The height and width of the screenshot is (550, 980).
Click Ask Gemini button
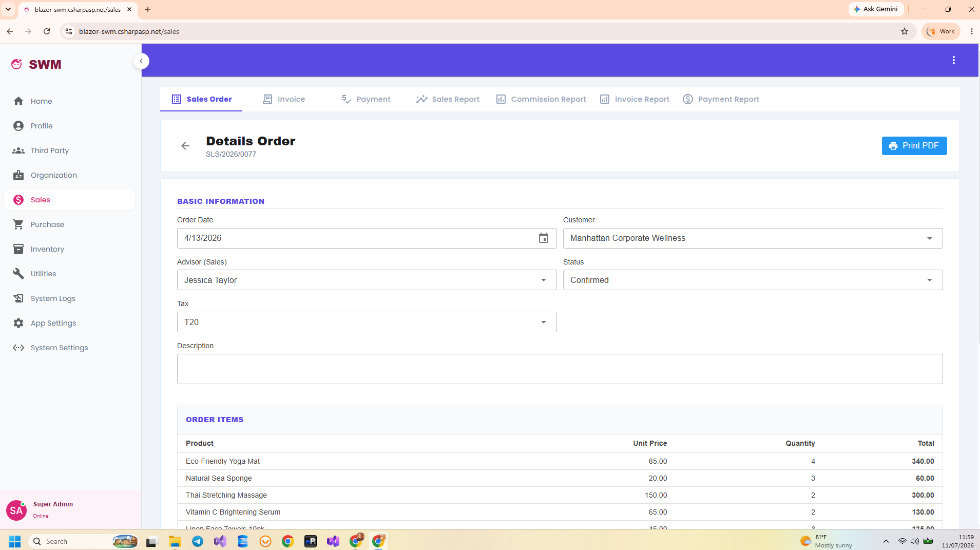pos(876,9)
